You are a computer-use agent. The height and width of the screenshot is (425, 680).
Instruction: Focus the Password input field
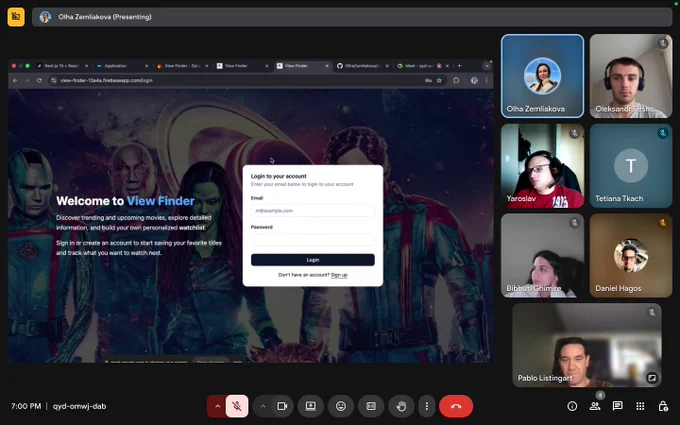click(x=313, y=240)
